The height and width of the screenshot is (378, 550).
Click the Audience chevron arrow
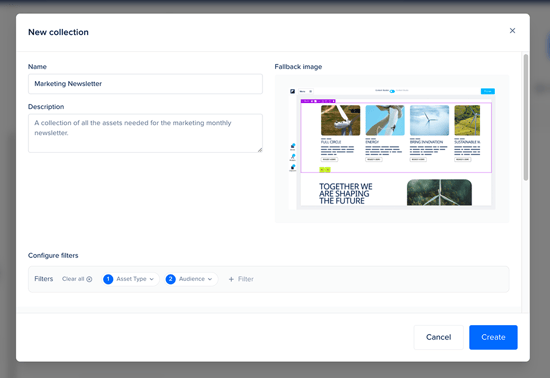tap(210, 279)
